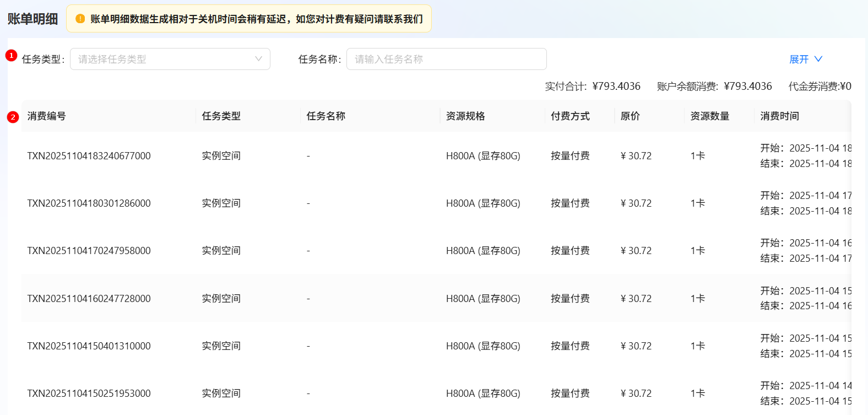Click the red number 2 marker badge
The image size is (868, 415).
pos(13,117)
